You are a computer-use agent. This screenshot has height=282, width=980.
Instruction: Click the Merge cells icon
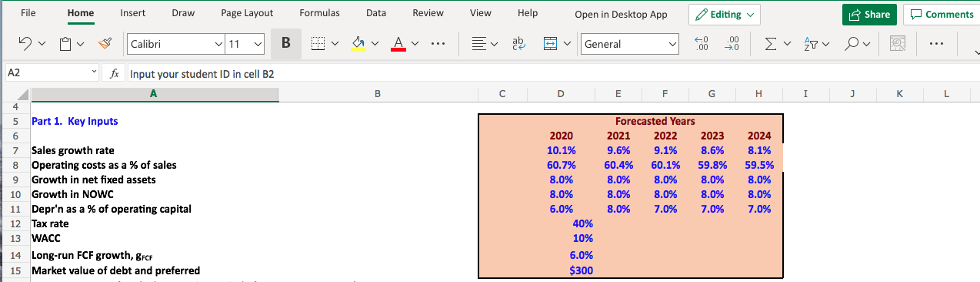(551, 45)
